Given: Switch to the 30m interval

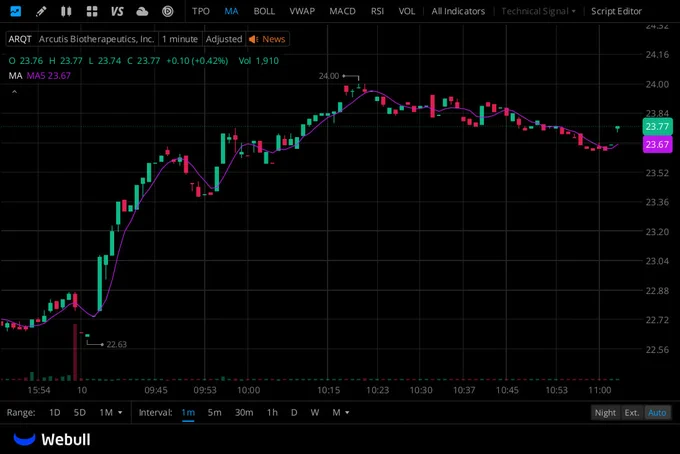Looking at the screenshot, I should point(244,412).
